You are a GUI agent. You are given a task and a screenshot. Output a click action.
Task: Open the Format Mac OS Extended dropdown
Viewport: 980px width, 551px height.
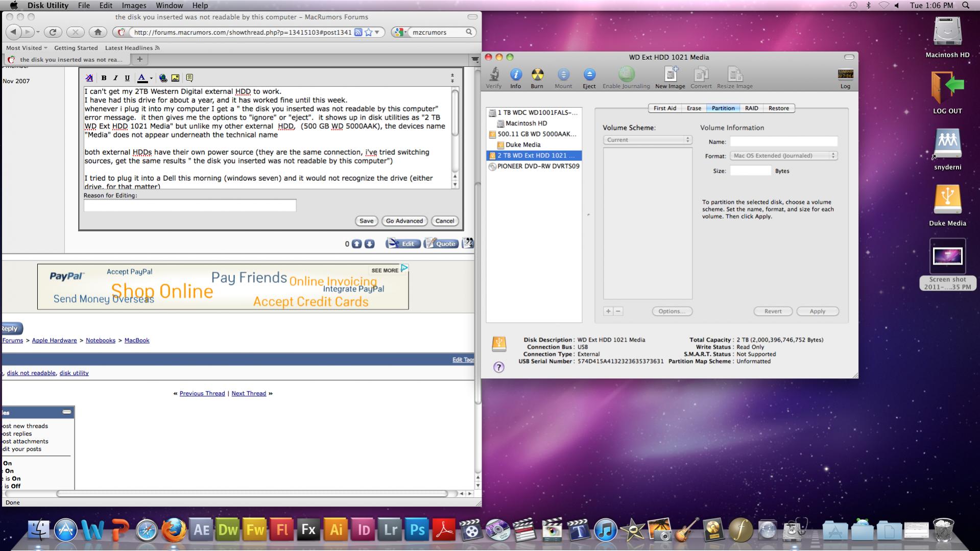(783, 156)
